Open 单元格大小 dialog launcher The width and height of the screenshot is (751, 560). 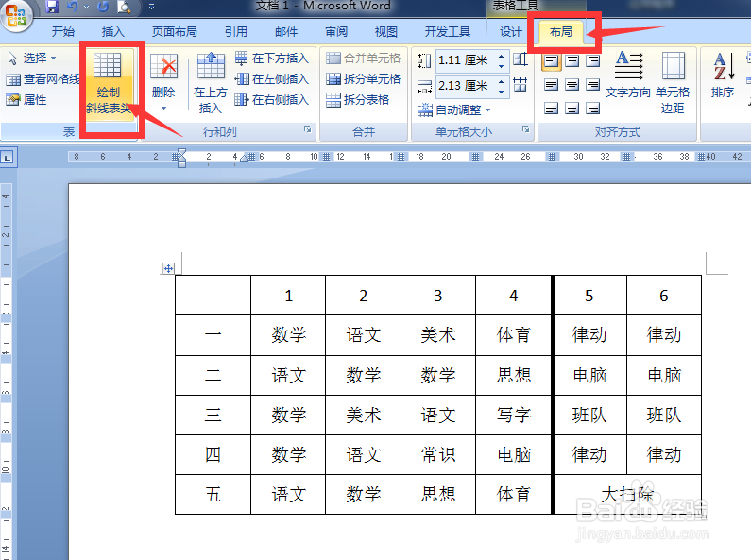coord(526,129)
